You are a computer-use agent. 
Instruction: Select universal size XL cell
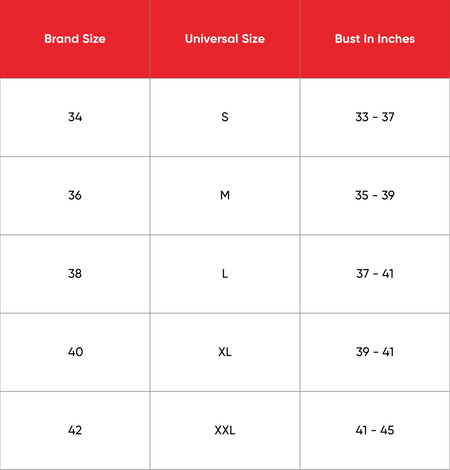[225, 352]
